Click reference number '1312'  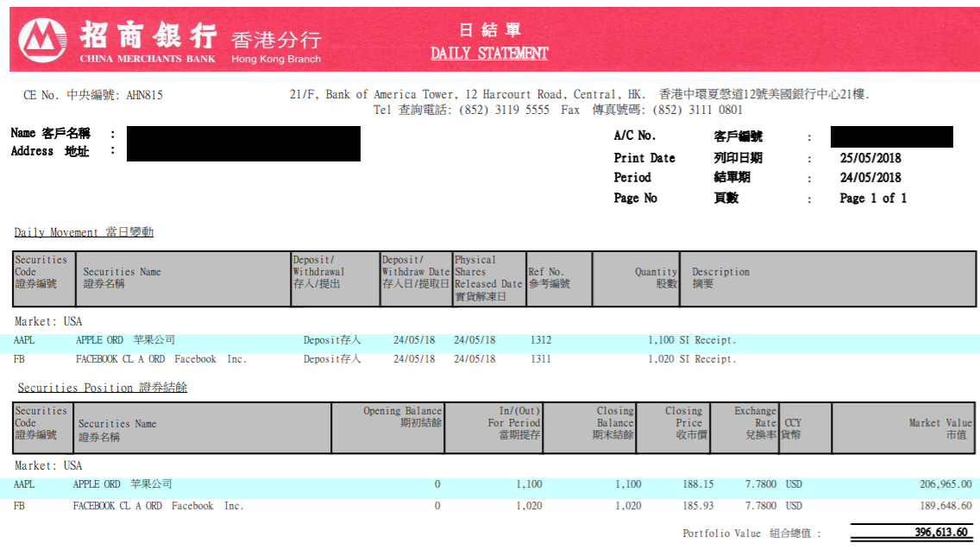click(541, 340)
